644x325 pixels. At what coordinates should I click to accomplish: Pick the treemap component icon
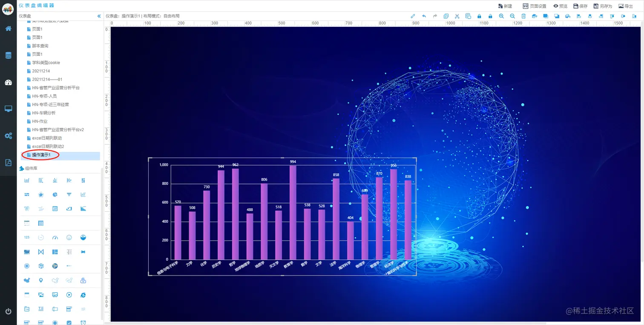click(x=55, y=252)
